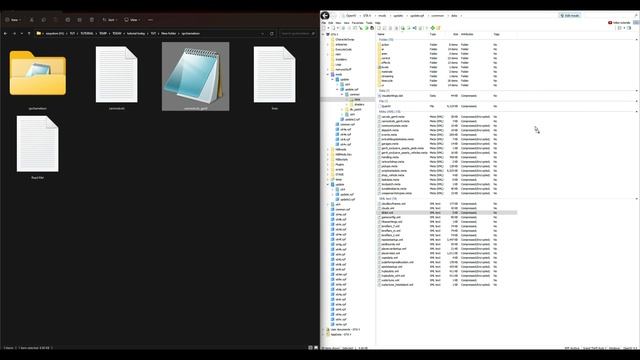640x360 pixels.
Task: Go back using File Explorer's back arrow
Action: click(5, 33)
